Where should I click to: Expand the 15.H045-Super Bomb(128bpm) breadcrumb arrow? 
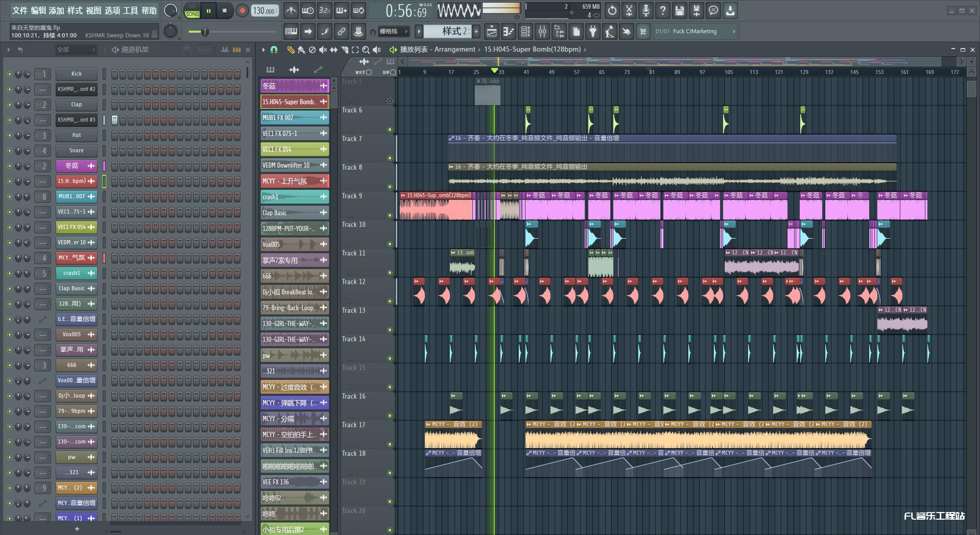pyautogui.click(x=585, y=50)
